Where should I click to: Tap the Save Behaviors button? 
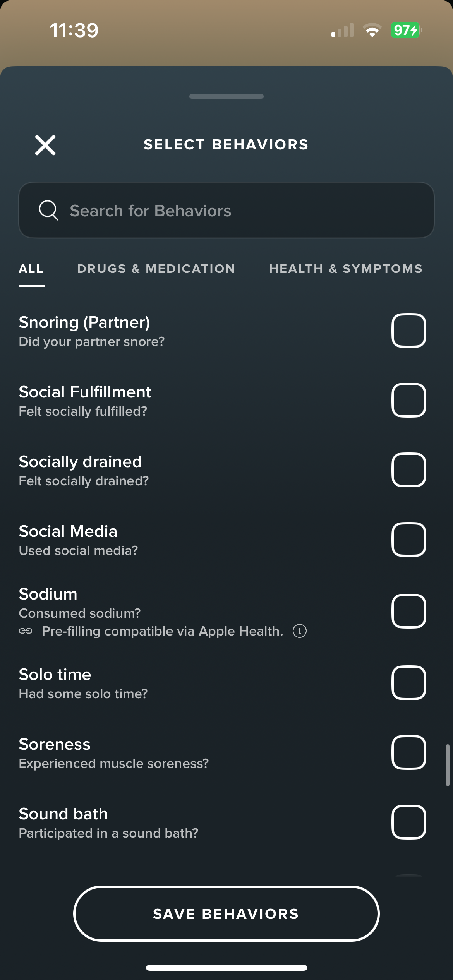(x=226, y=913)
